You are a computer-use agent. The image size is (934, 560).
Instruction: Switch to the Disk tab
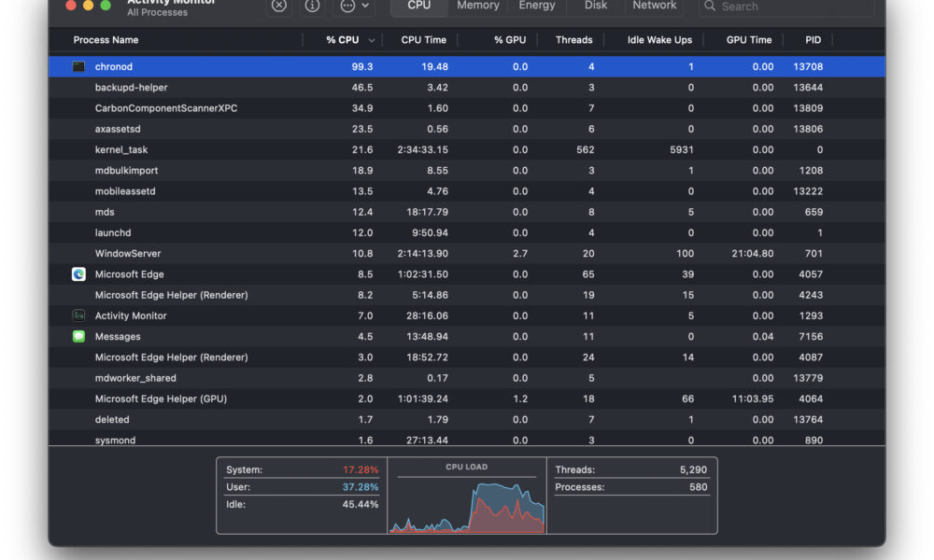596,6
